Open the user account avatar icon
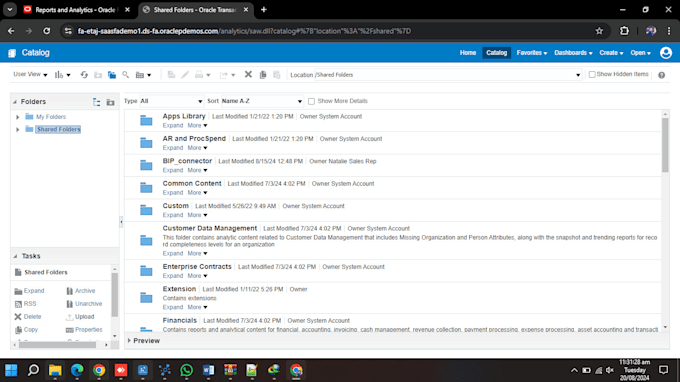The width and height of the screenshot is (680, 382). [x=666, y=52]
